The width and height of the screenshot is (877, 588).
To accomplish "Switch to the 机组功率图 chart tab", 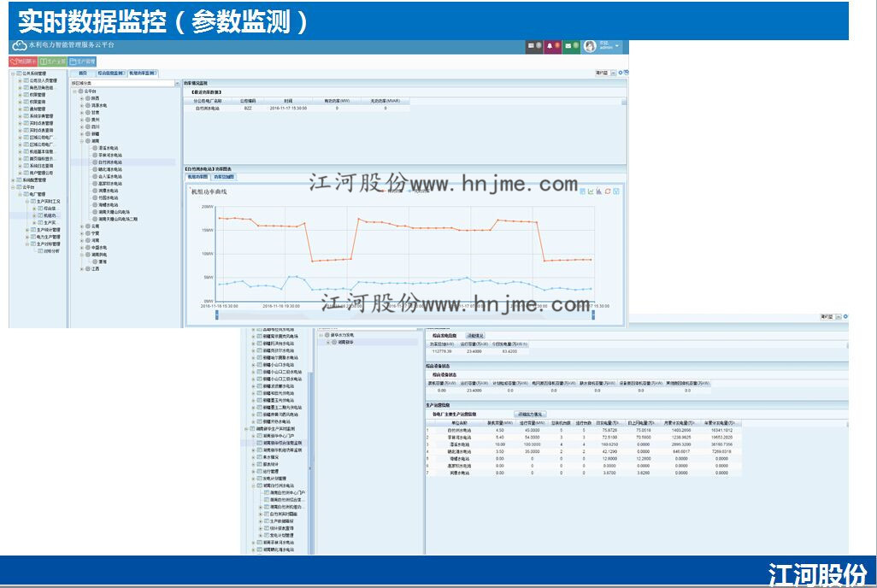I will tap(197, 177).
